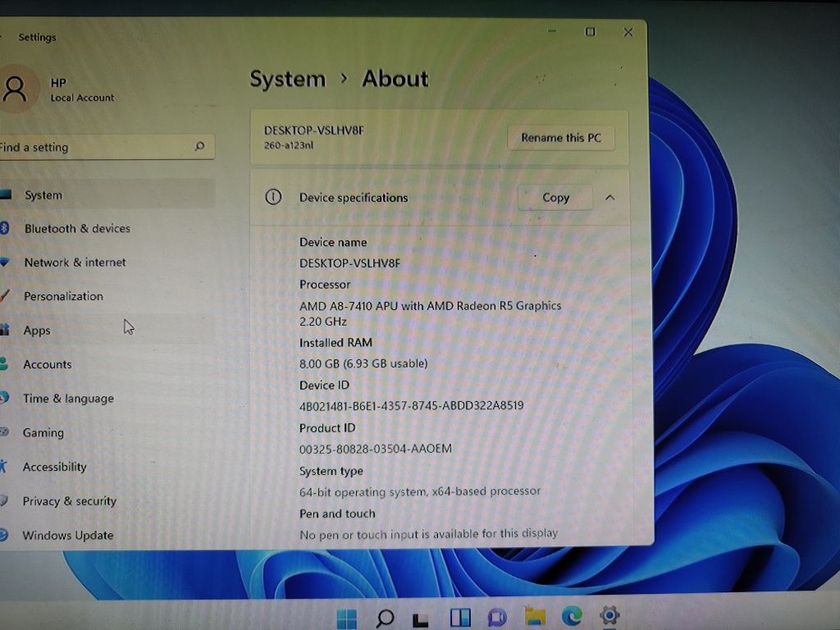Click the 260-a123nl model text

click(x=288, y=145)
